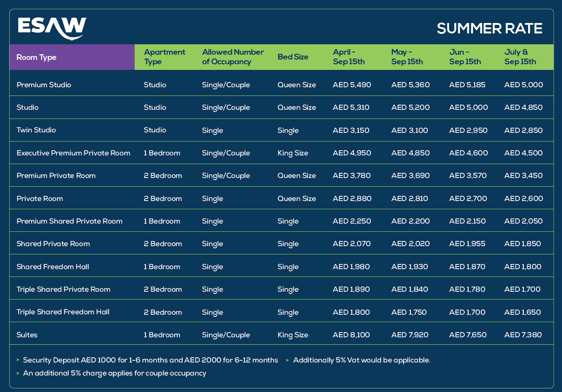The height and width of the screenshot is (392, 562).
Task: Click the AED 3,780 price cell
Action: click(352, 175)
